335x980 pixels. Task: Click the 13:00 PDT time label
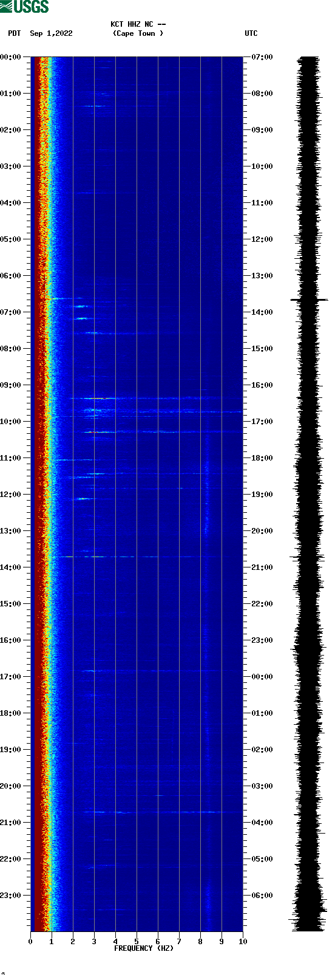(x=10, y=531)
